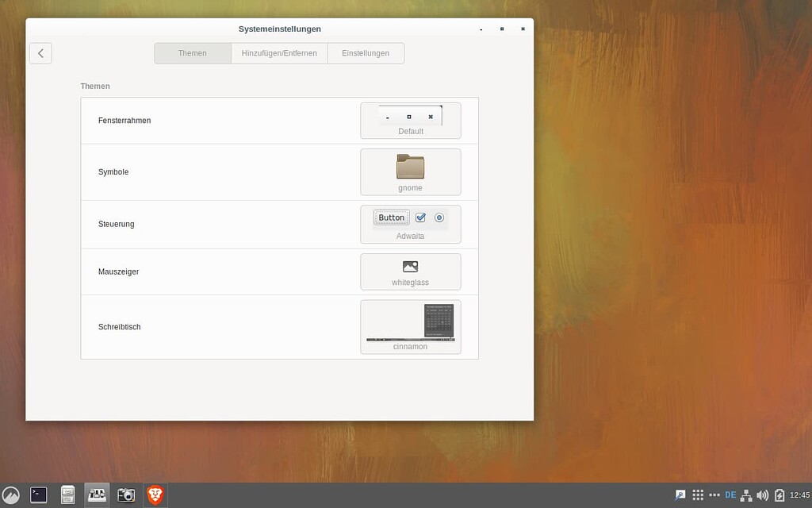Open the Steuerung theme chooser showing Adwaita
This screenshot has height=508, width=812.
(410, 224)
